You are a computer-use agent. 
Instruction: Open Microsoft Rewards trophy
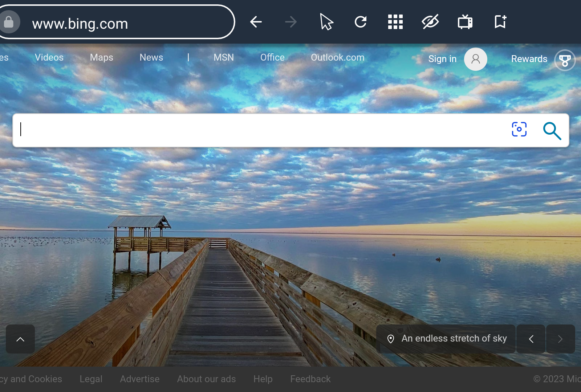point(564,60)
